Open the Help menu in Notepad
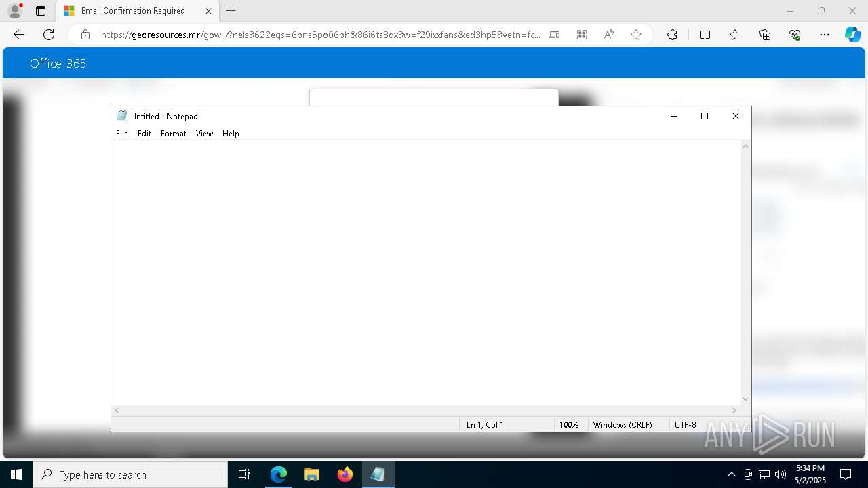This screenshot has width=868, height=488. click(x=231, y=134)
